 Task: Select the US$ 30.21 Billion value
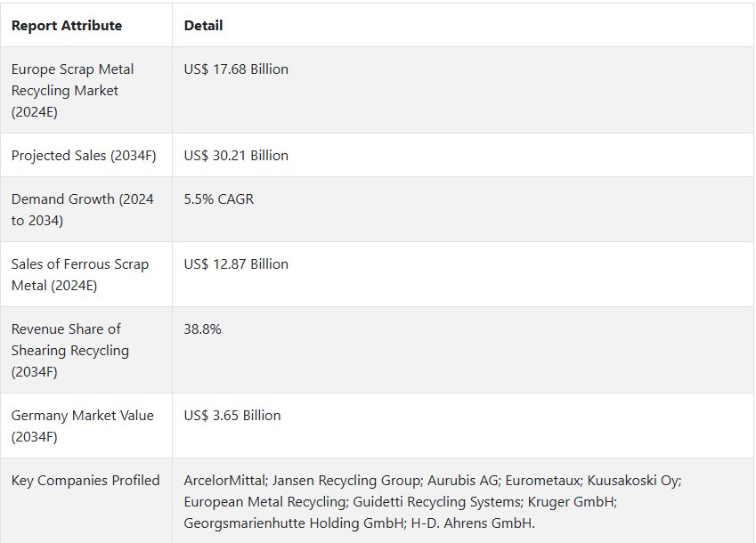(236, 156)
